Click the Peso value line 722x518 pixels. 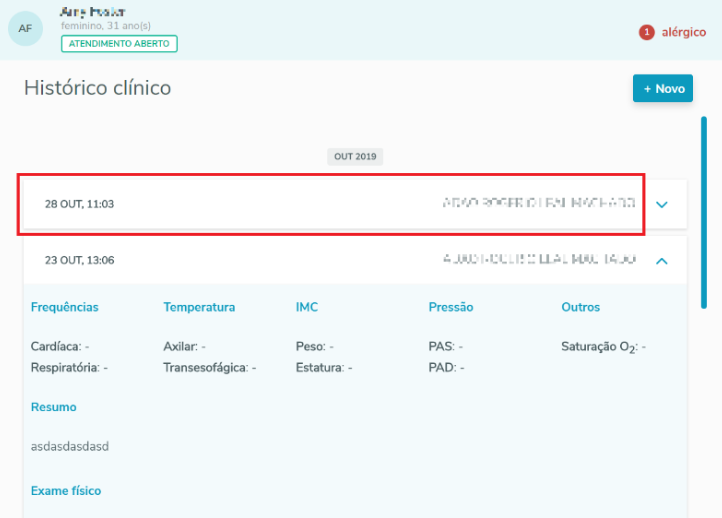pos(314,346)
